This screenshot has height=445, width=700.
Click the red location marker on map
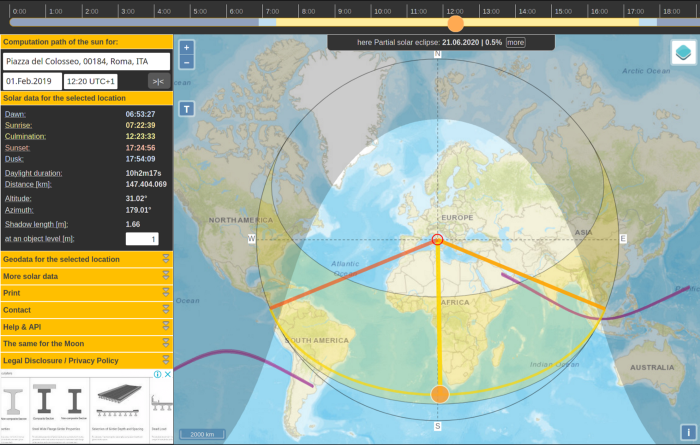click(438, 239)
